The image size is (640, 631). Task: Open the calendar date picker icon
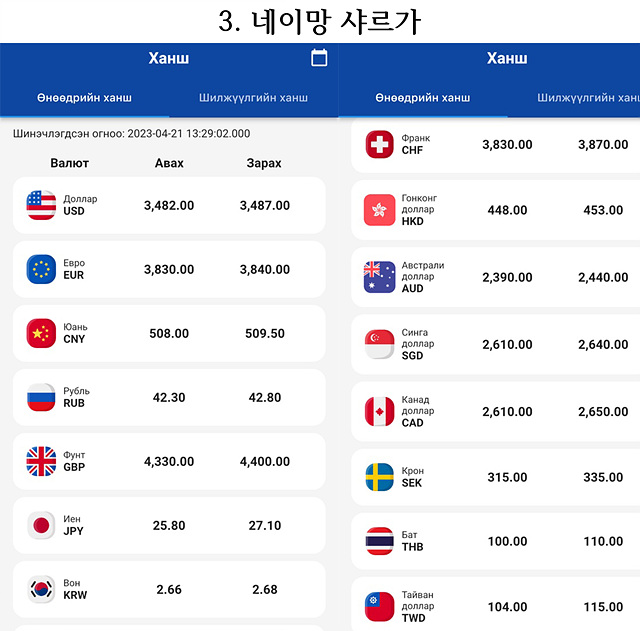click(x=319, y=58)
